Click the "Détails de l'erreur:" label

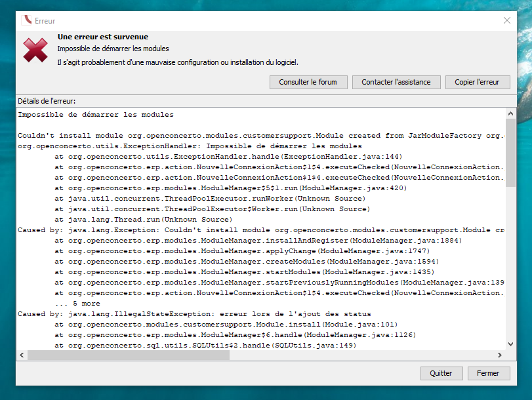tap(47, 101)
